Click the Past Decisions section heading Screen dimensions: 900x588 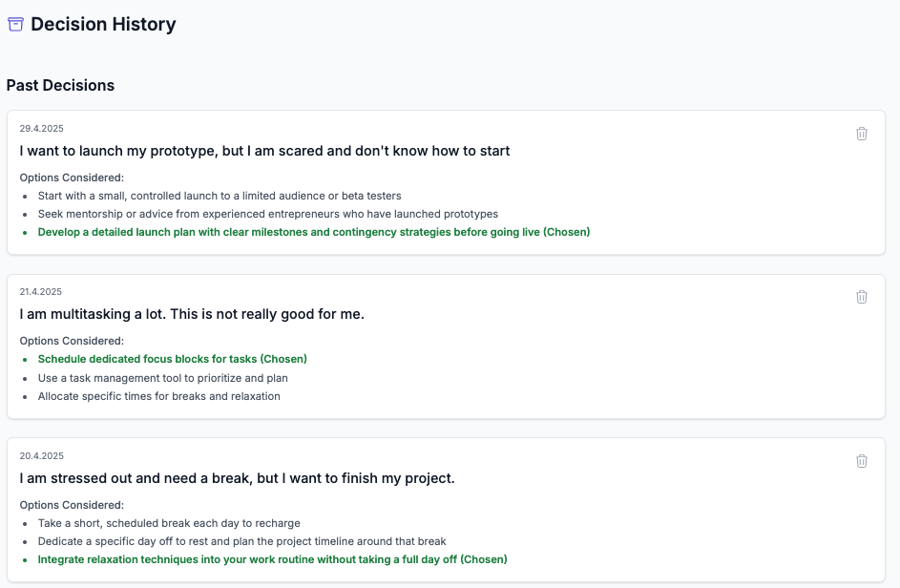pyautogui.click(x=60, y=85)
